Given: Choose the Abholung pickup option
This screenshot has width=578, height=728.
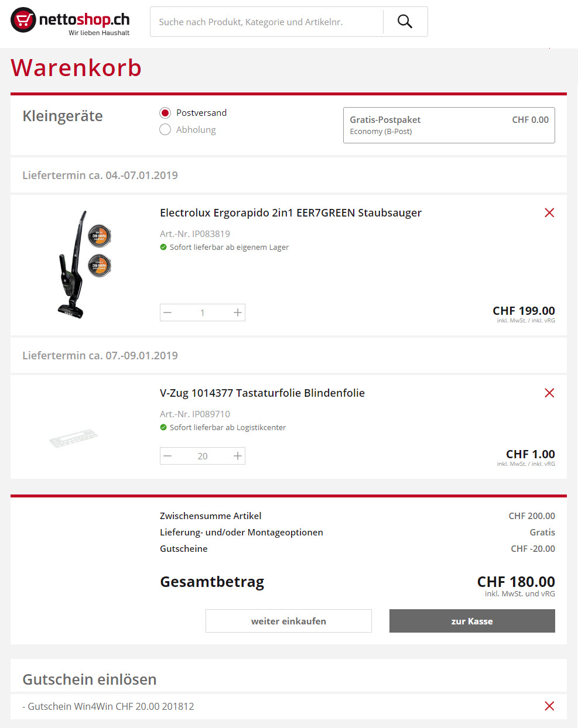Looking at the screenshot, I should [x=165, y=129].
